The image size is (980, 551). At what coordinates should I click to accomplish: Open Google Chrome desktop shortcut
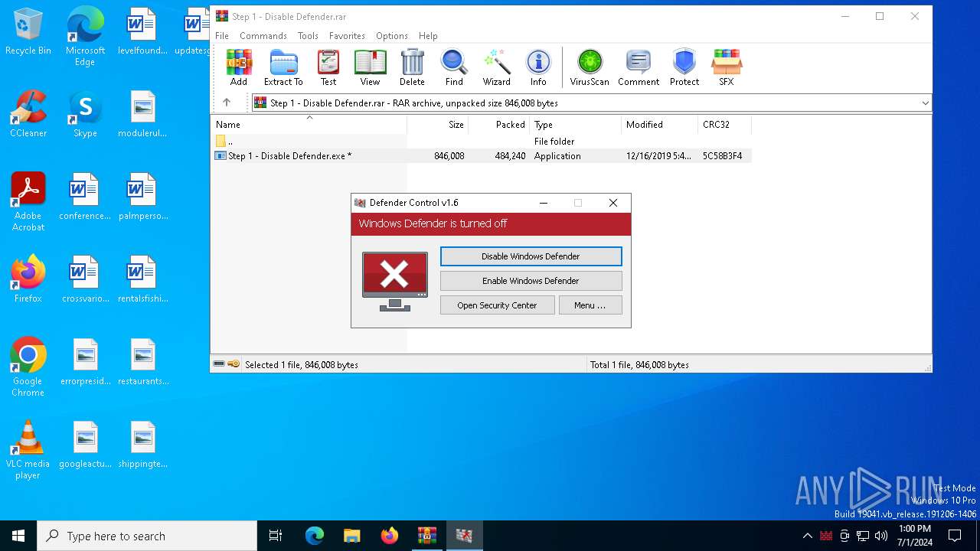(x=28, y=367)
